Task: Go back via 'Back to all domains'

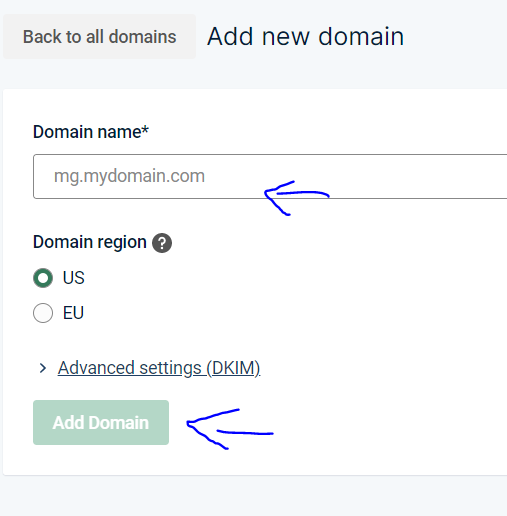Action: (99, 36)
